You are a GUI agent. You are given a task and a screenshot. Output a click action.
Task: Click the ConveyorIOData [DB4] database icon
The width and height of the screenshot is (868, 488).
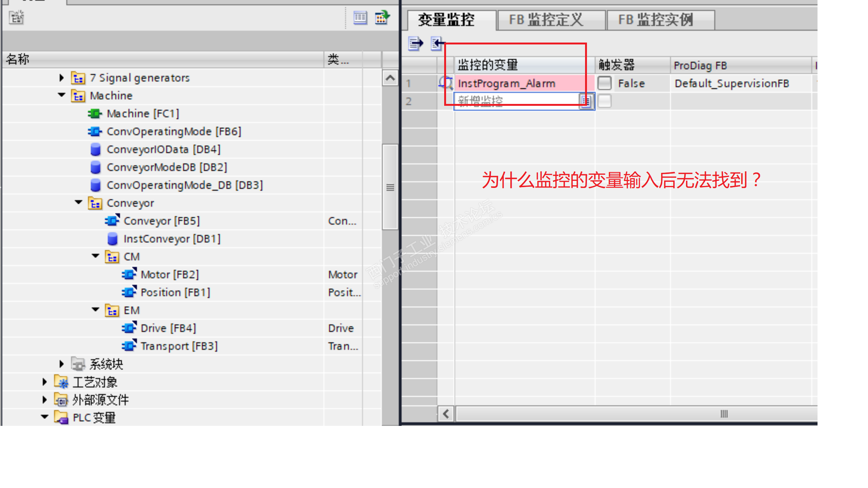pyautogui.click(x=96, y=149)
